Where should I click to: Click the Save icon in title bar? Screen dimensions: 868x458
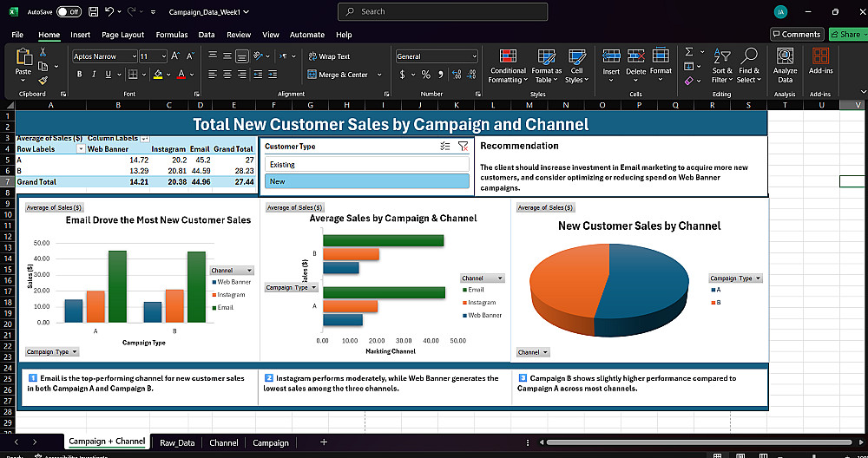91,12
